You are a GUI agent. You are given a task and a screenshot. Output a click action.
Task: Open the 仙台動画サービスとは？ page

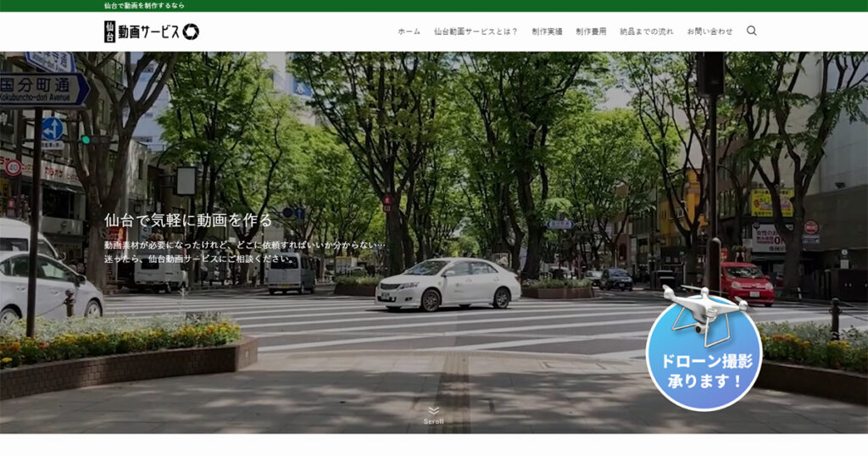click(x=476, y=31)
